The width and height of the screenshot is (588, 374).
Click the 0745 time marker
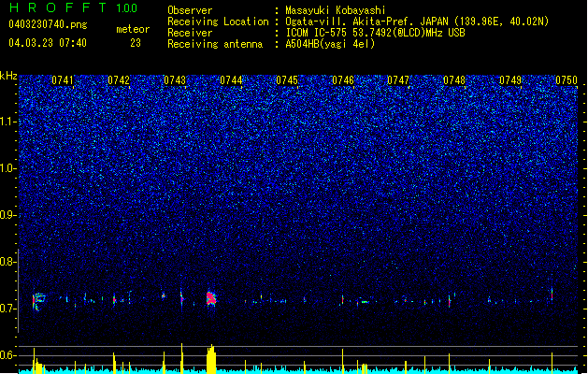coord(287,80)
